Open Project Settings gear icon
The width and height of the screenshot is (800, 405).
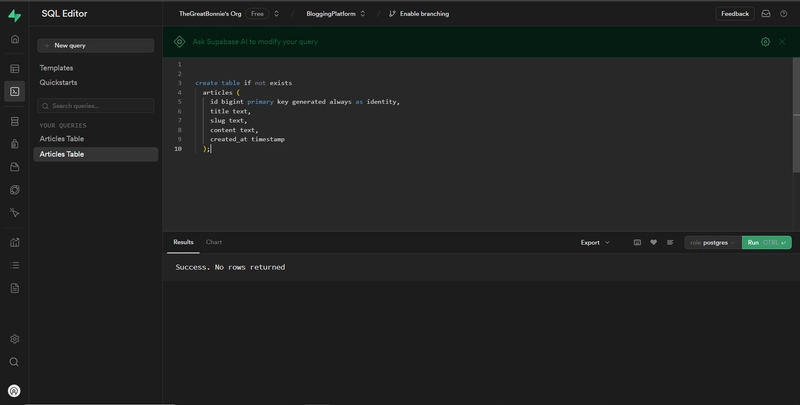point(14,339)
